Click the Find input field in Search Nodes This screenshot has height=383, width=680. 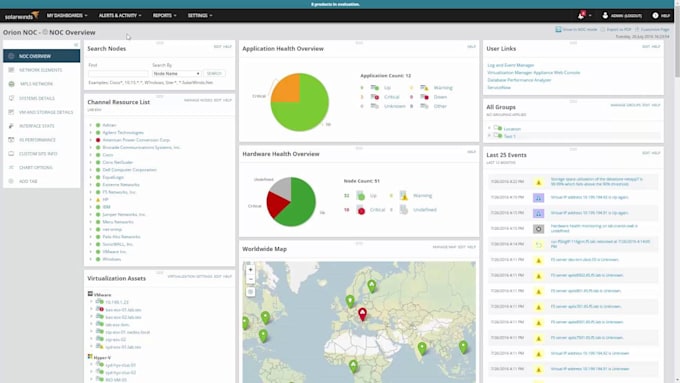click(x=118, y=74)
